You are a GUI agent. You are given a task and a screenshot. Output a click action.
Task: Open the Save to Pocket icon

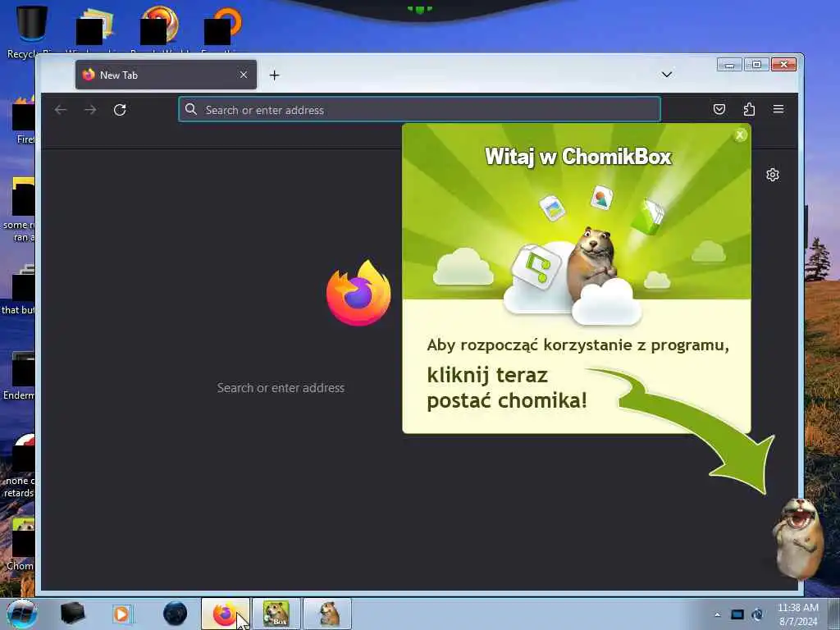pyautogui.click(x=719, y=109)
